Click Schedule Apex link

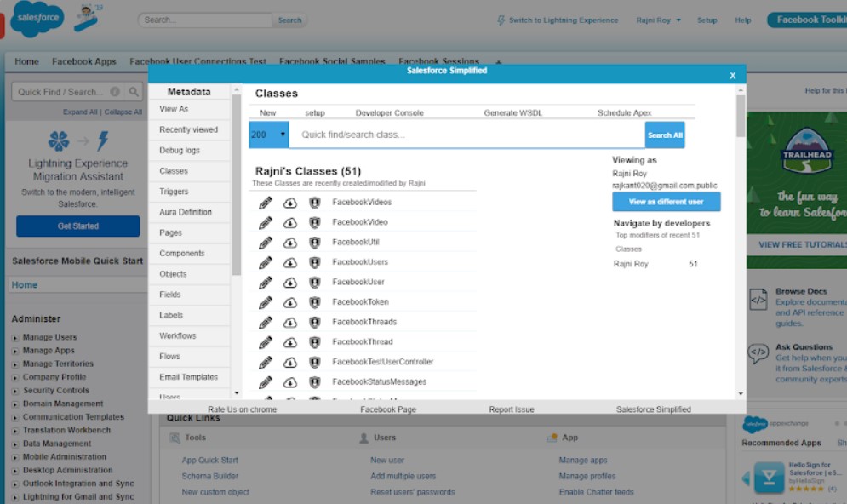(625, 113)
